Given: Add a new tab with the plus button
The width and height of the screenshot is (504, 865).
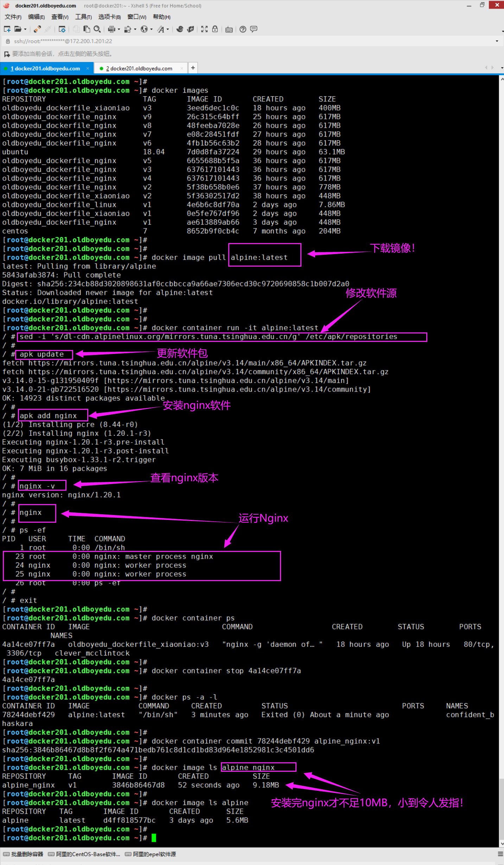Looking at the screenshot, I should coord(193,68).
